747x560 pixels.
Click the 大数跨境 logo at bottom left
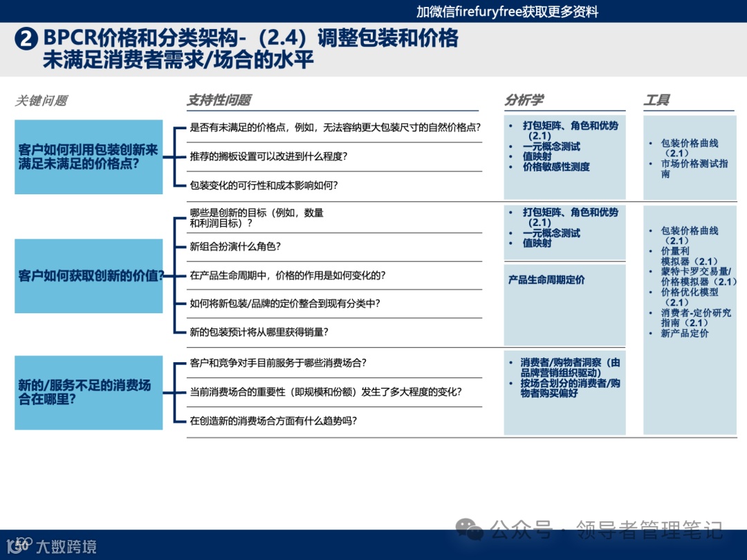tap(51, 545)
